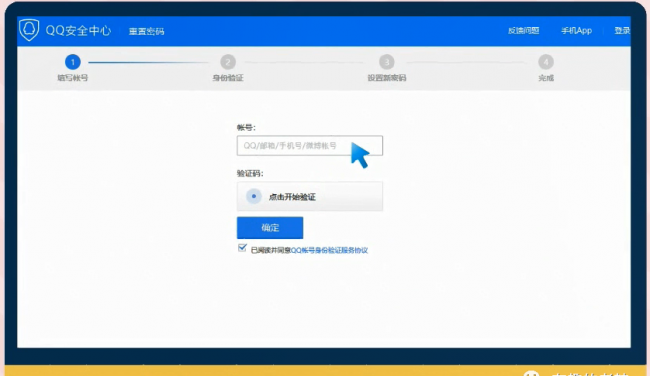The height and width of the screenshot is (376, 650).
Task: Click the 身份验证 step label
Action: click(x=228, y=78)
